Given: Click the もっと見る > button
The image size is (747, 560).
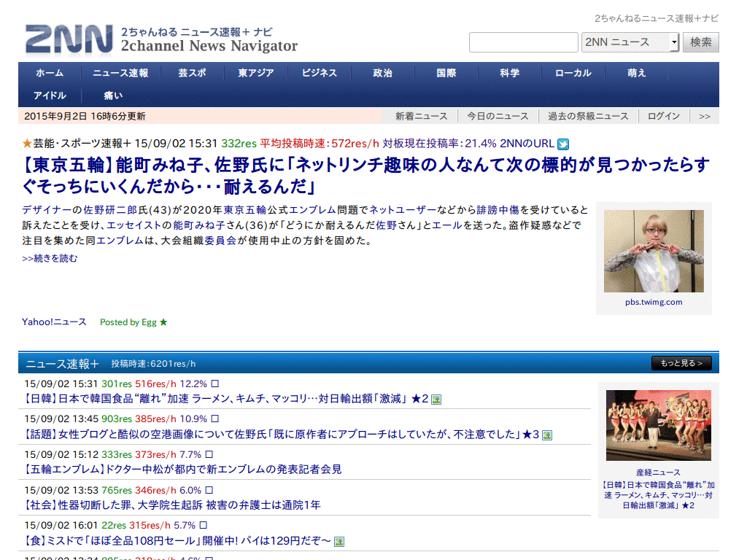Looking at the screenshot, I should coord(681,363).
